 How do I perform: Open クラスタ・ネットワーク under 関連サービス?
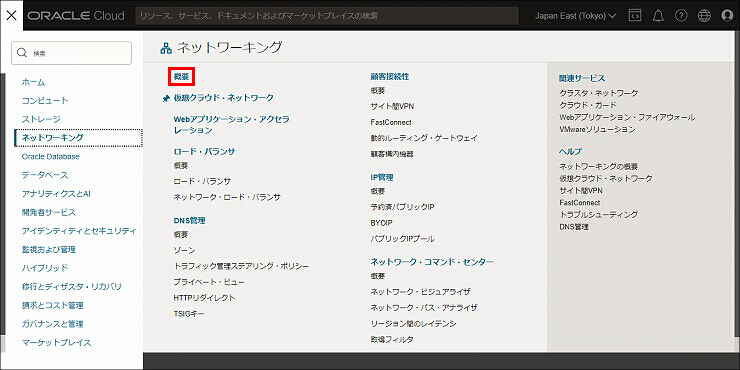tap(598, 93)
